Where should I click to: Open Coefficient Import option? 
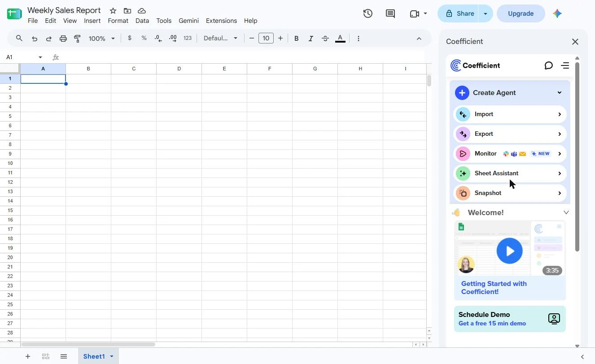point(510,114)
